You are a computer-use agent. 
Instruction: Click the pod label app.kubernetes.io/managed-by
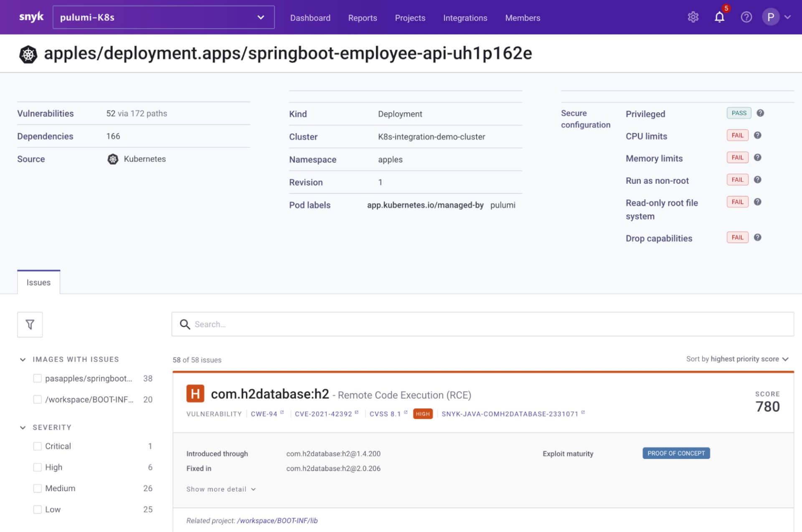click(425, 205)
